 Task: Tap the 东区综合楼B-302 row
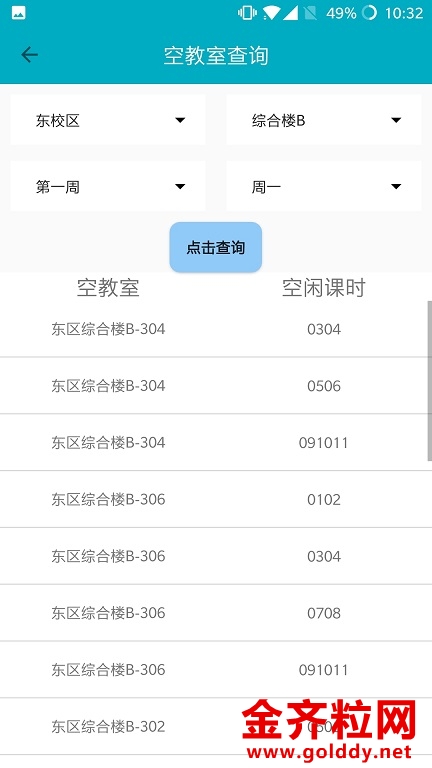[x=216, y=726]
